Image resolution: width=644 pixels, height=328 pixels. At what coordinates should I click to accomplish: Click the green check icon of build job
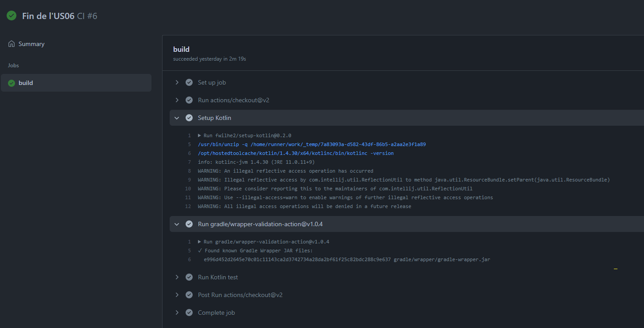12,83
